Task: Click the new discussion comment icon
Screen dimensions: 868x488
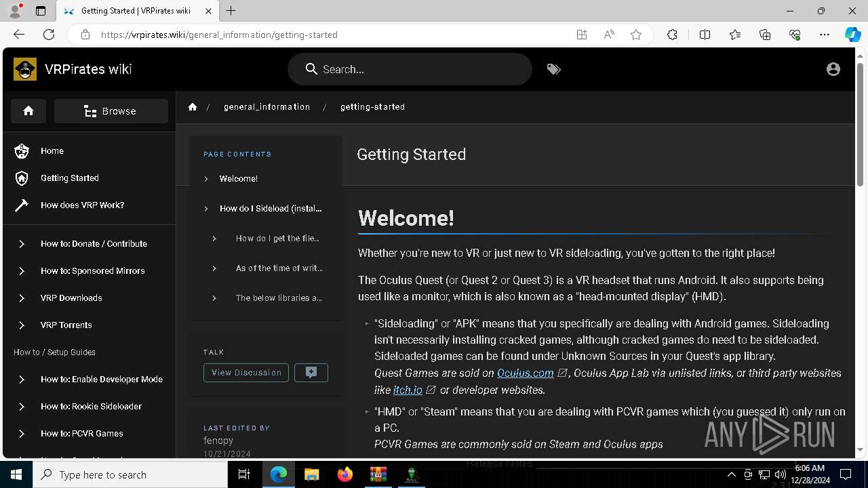Action: 311,373
